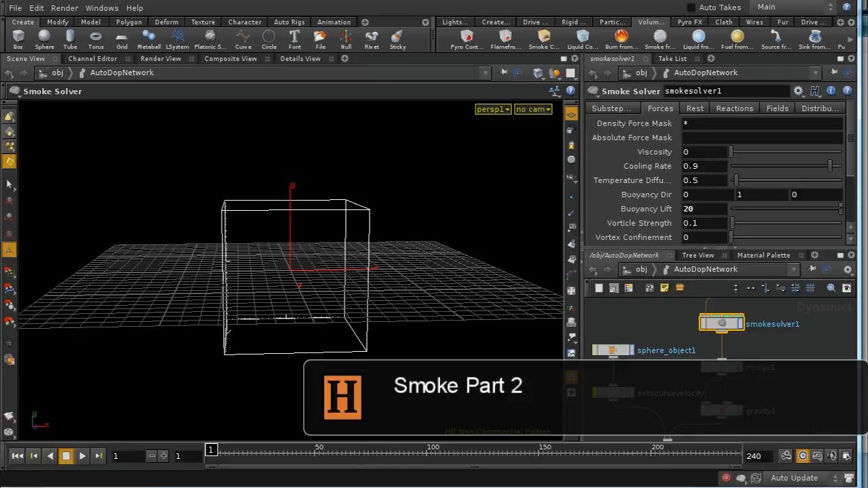Screen dimensions: 868x488
Task: Open the "no cam" camera dropdown
Action: [x=533, y=109]
